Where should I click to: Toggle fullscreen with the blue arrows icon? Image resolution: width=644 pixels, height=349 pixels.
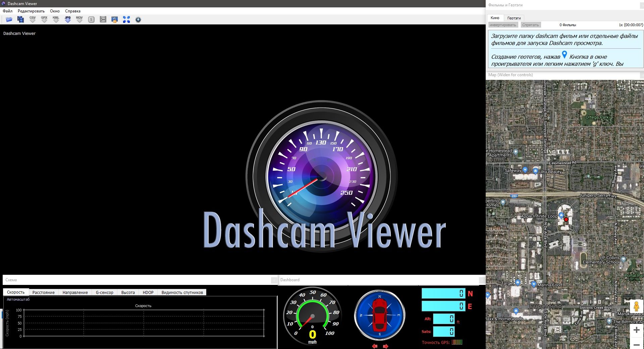[x=126, y=19]
